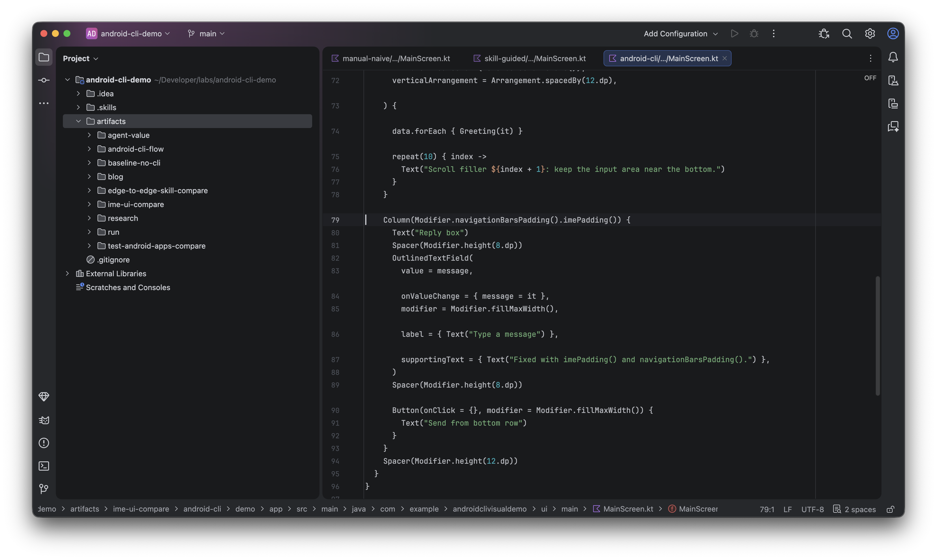Open the Problems tool window icon
Viewport: 937px width, 560px height.
pyautogui.click(x=44, y=443)
